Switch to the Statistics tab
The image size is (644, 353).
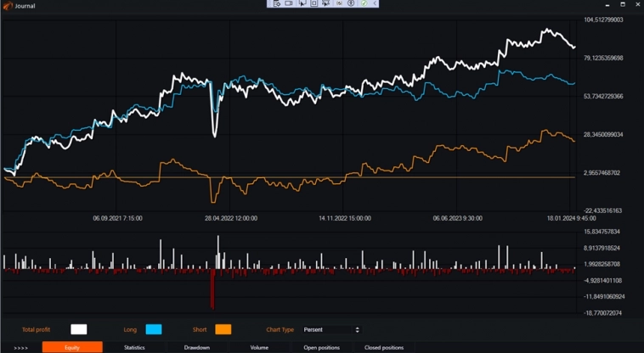click(x=134, y=347)
